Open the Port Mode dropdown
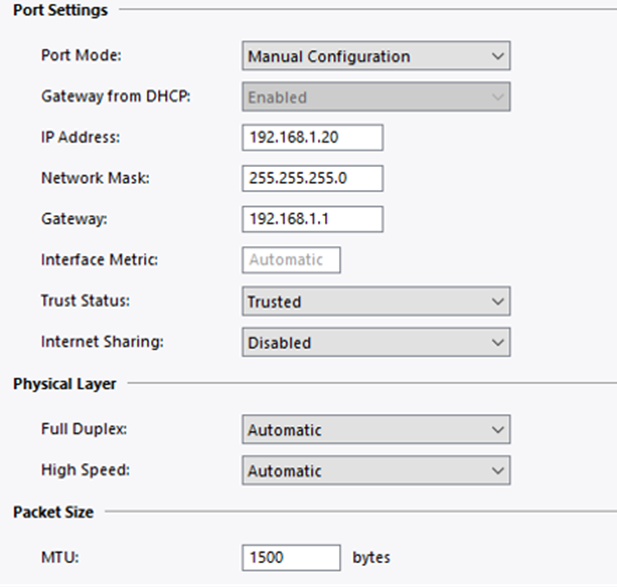 point(376,56)
